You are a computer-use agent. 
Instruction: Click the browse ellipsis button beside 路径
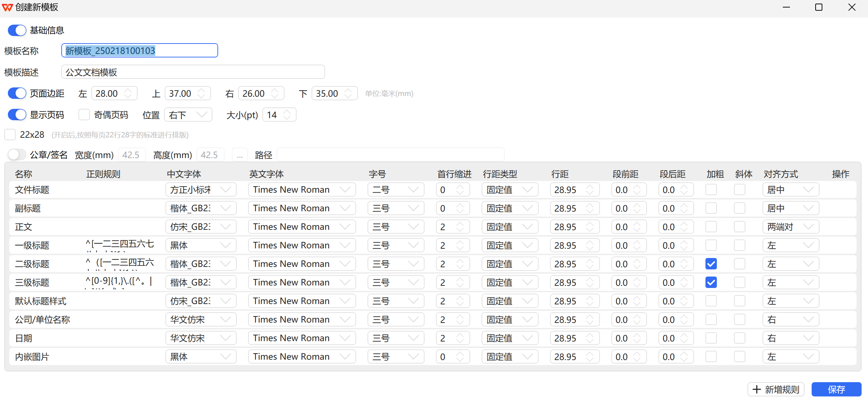point(240,155)
